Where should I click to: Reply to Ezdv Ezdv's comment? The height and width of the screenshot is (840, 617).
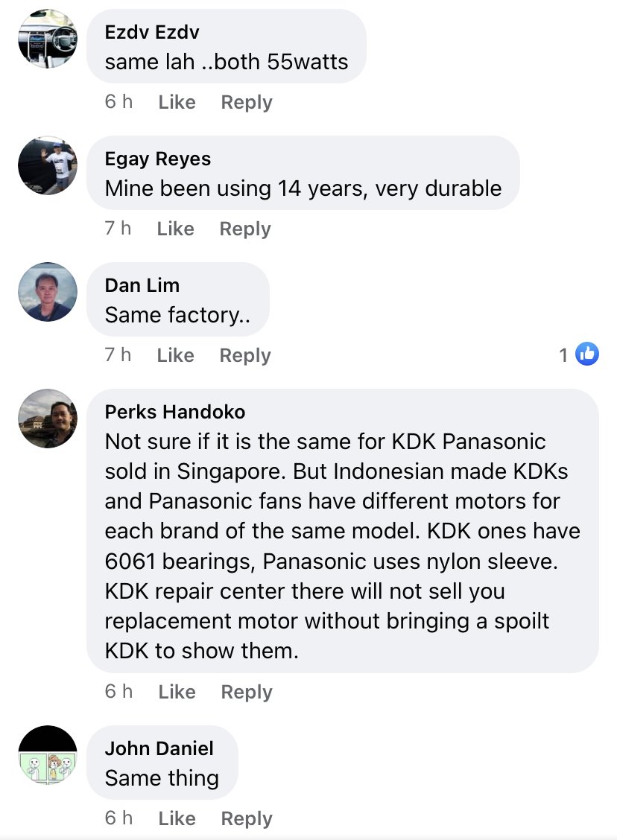coord(247,102)
